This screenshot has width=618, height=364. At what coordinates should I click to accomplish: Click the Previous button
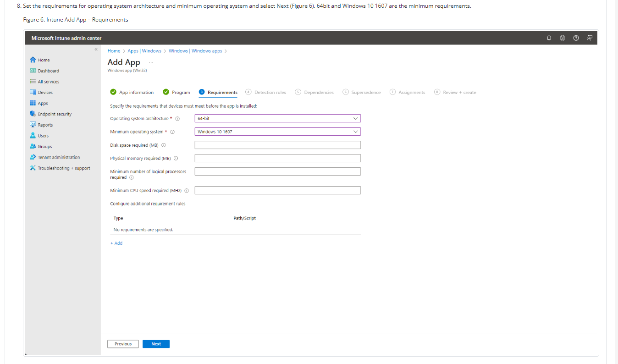click(123, 344)
